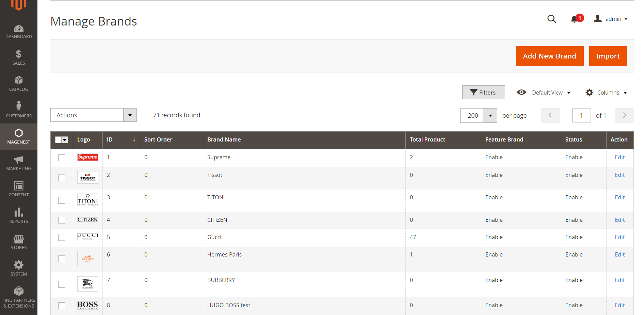Tick the checkbox for Hermes Paris row

(x=62, y=259)
